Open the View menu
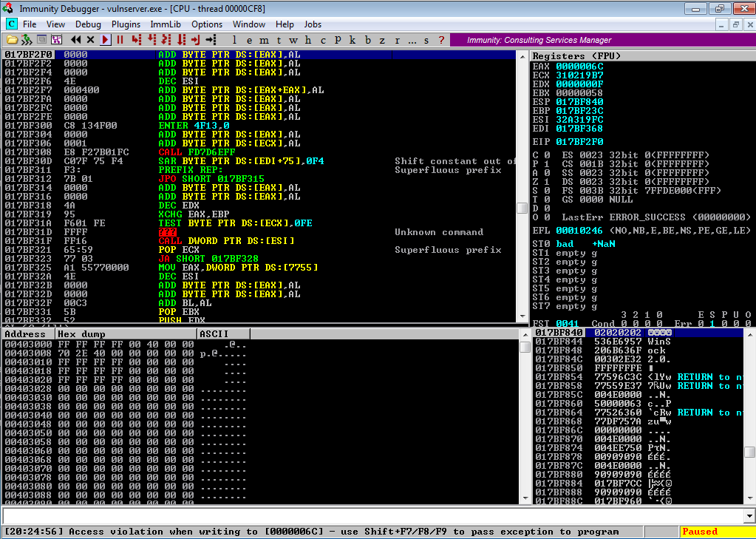Screen dimensions: 756x539 (x=55, y=24)
